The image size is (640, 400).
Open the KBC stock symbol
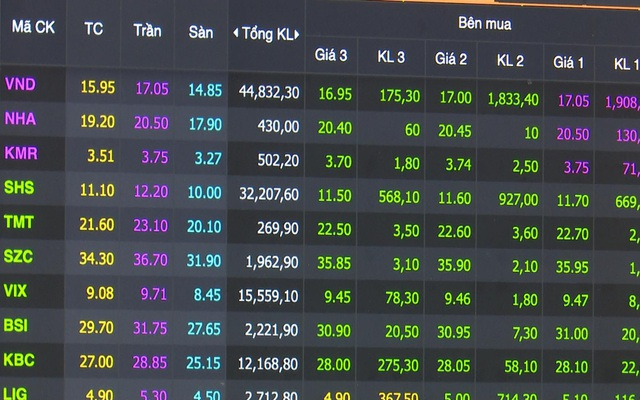pyautogui.click(x=18, y=360)
